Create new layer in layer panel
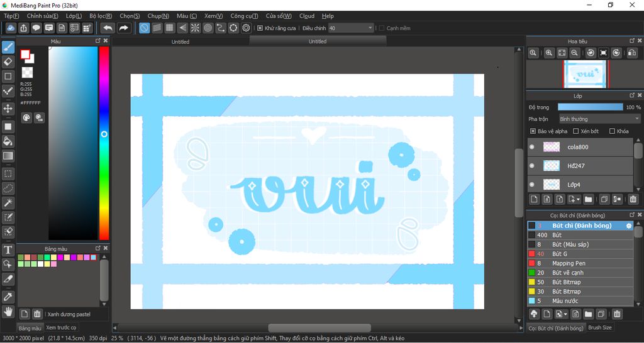 [x=534, y=199]
